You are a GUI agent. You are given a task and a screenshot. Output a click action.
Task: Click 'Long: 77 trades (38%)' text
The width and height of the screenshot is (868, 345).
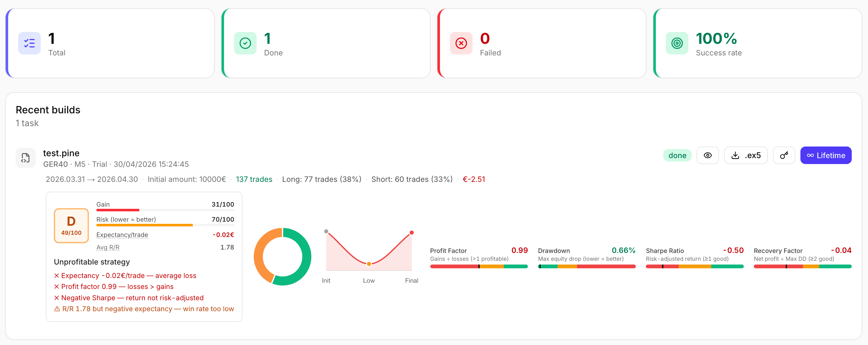coord(321,179)
